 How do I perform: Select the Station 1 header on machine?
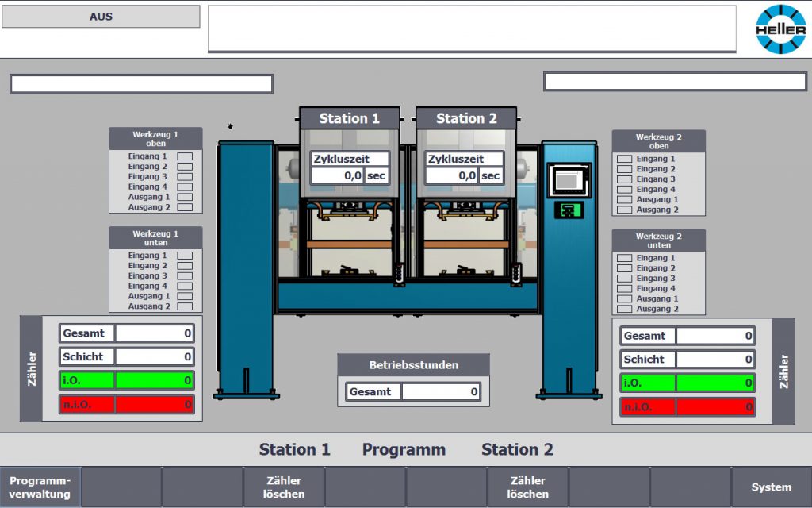click(349, 118)
